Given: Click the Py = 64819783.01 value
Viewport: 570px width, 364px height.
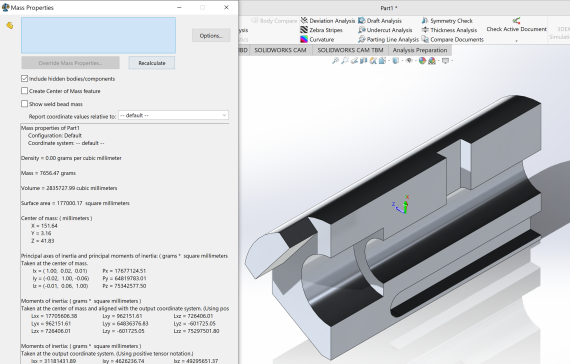Looking at the screenshot, I should coord(124,278).
